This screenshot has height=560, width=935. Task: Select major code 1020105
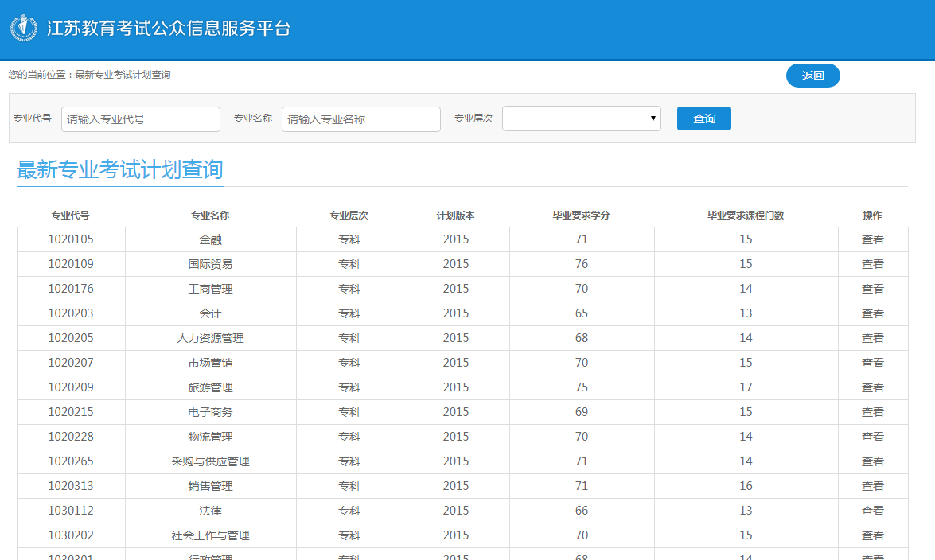[71, 239]
